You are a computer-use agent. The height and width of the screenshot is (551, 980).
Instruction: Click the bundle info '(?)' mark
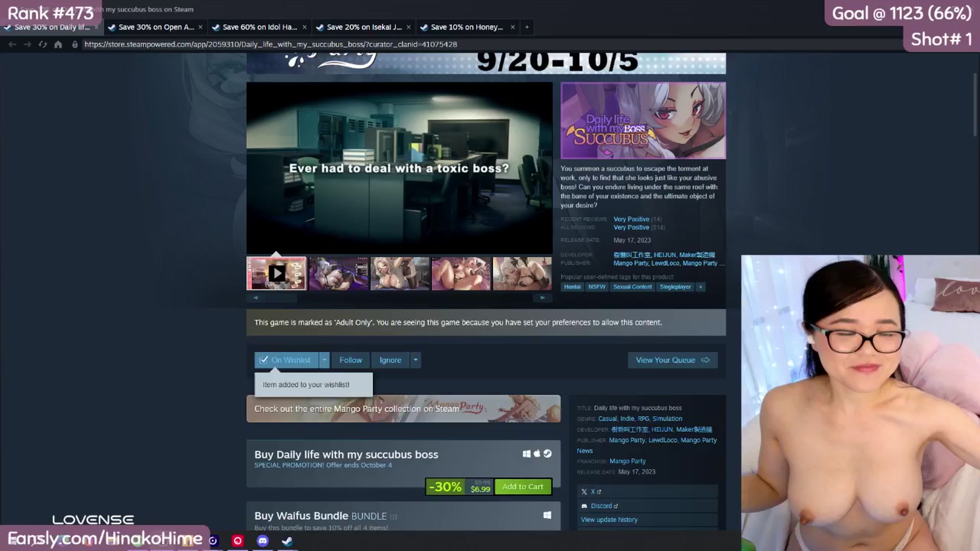click(x=393, y=517)
